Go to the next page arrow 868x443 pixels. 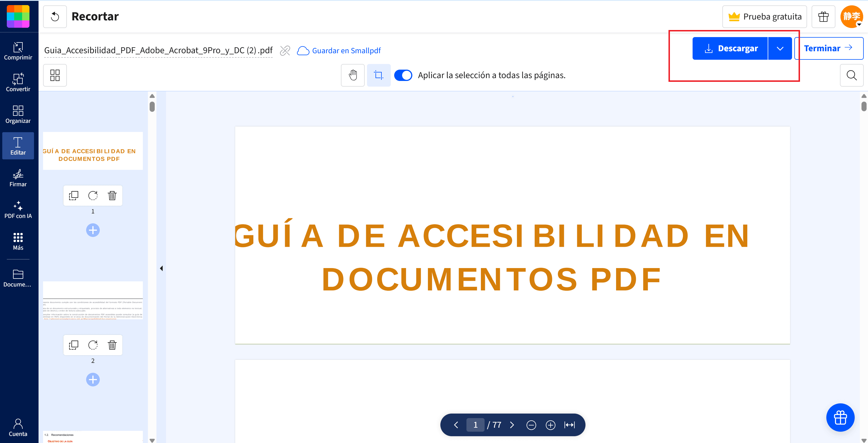pos(512,425)
